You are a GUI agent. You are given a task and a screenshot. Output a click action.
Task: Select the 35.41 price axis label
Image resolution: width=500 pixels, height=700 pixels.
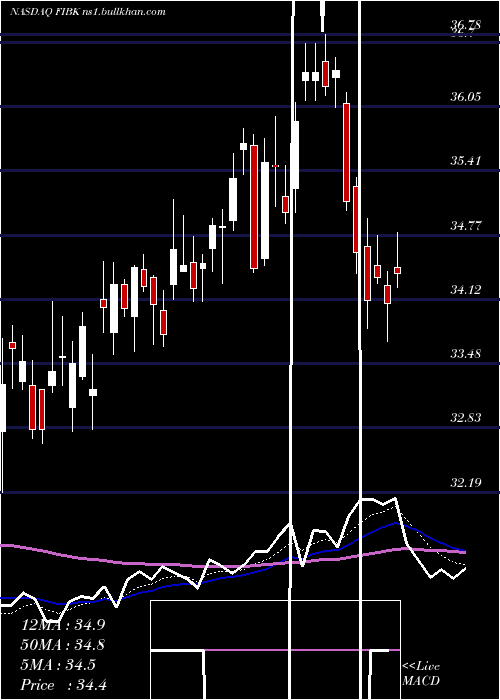pos(466,160)
